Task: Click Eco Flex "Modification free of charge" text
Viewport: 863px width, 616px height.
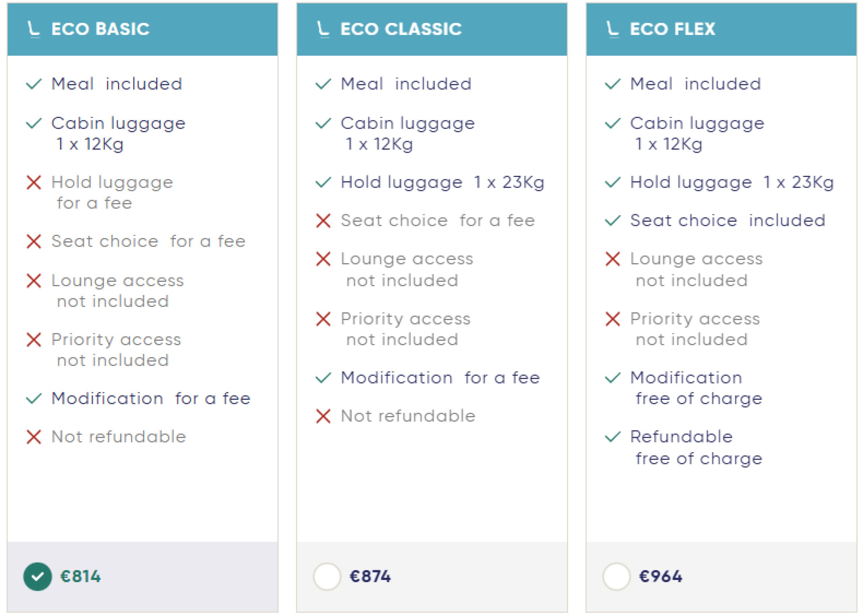Action: (x=696, y=388)
